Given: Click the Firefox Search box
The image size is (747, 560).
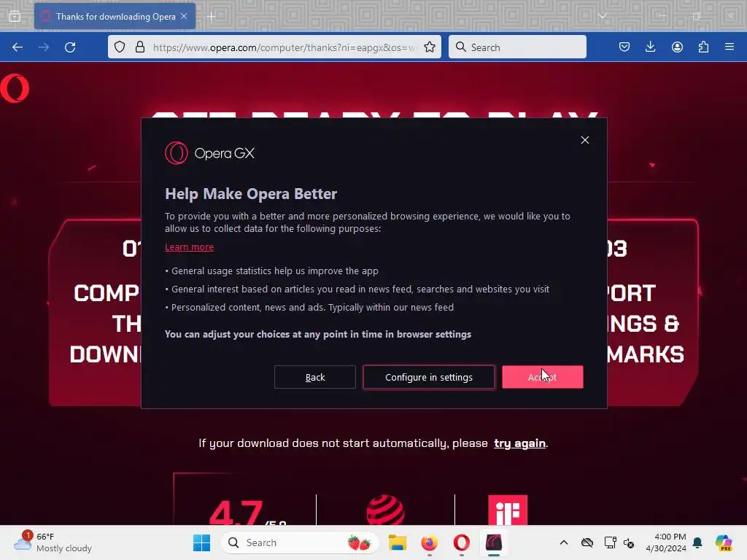Looking at the screenshot, I should 517,47.
